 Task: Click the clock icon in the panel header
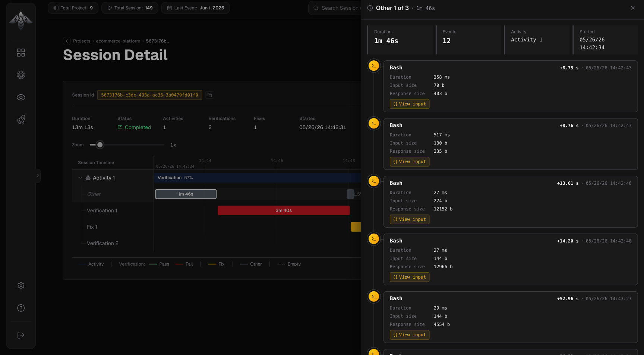370,8
